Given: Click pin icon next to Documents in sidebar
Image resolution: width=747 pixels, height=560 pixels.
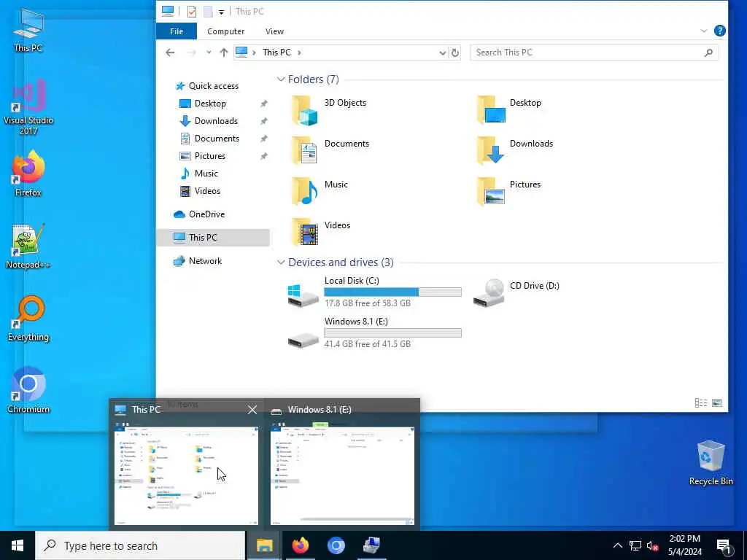Looking at the screenshot, I should (x=263, y=139).
